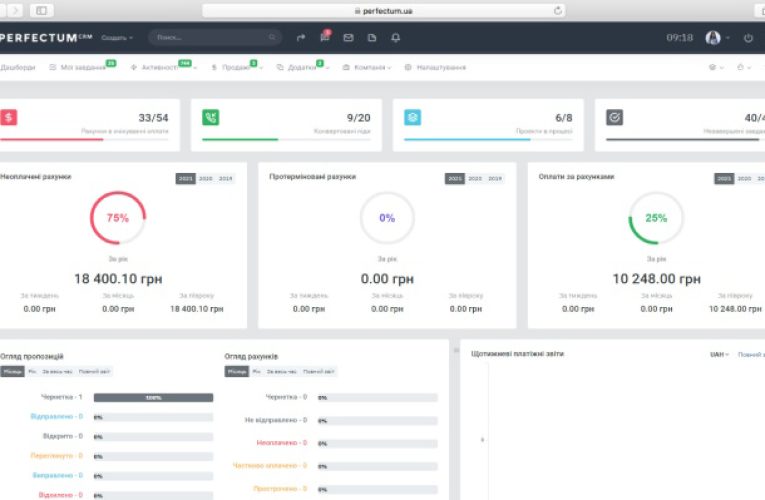Open the Продажі menu dropdown
The height and width of the screenshot is (500, 765).
point(237,67)
